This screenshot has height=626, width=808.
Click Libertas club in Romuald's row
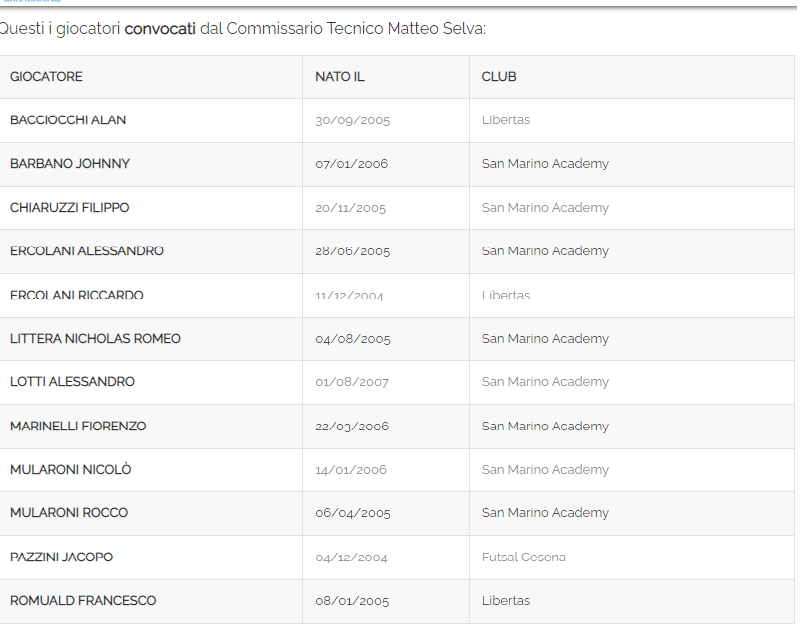click(x=505, y=601)
